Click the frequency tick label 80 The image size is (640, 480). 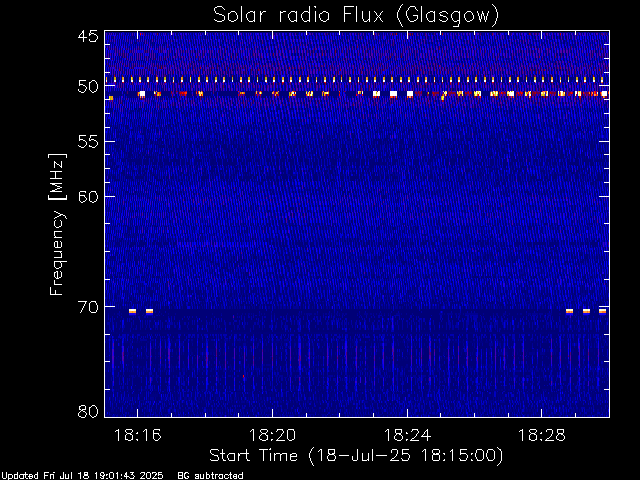pyautogui.click(x=88, y=411)
